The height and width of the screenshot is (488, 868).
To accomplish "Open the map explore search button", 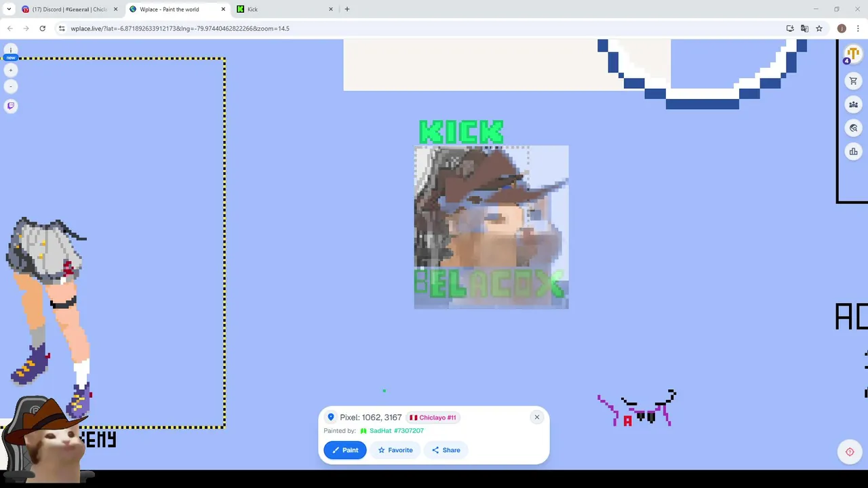I will [x=853, y=128].
